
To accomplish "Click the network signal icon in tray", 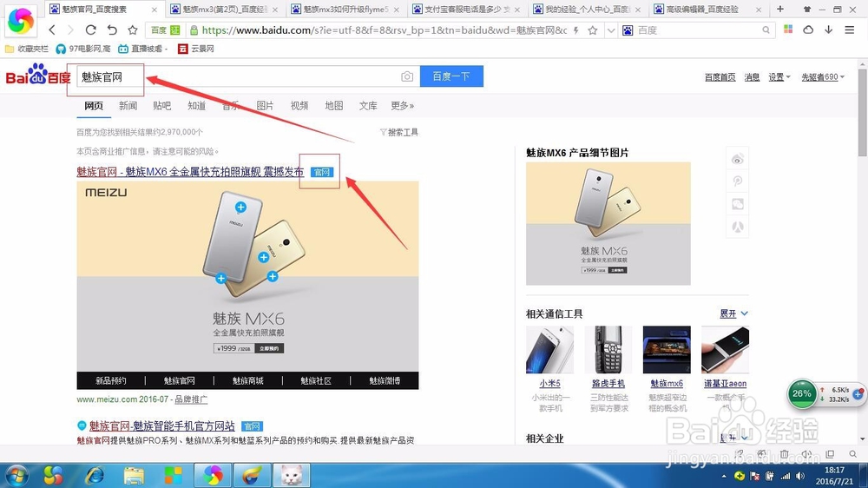I will 786,476.
